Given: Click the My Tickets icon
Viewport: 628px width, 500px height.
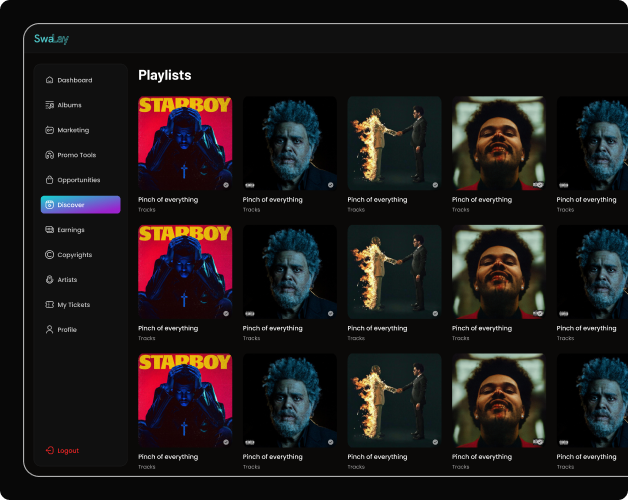Looking at the screenshot, I should pyautogui.click(x=49, y=305).
